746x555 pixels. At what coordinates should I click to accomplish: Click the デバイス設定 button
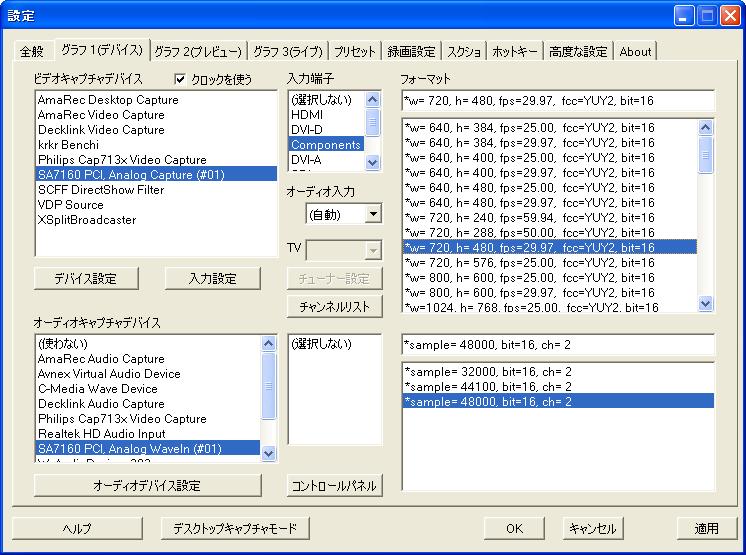tap(86, 279)
